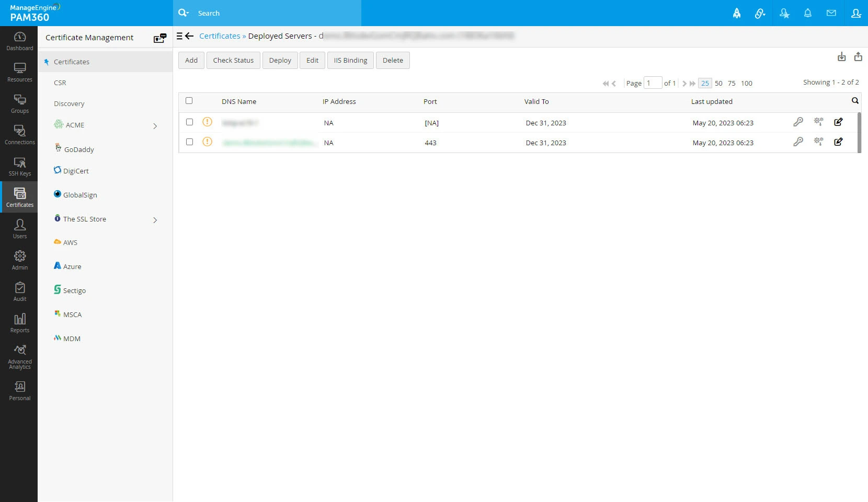The height and width of the screenshot is (502, 868).
Task: Click the table search magnifier icon
Action: point(855,101)
